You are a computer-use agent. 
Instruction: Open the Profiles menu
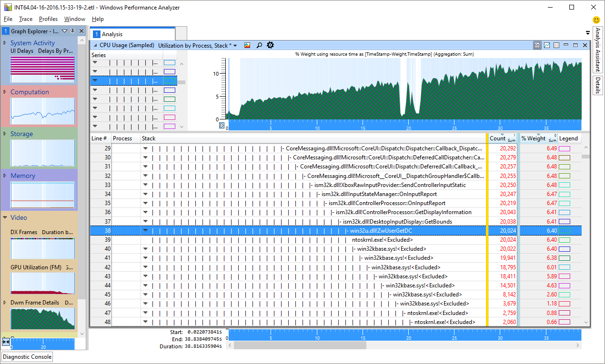[48, 19]
